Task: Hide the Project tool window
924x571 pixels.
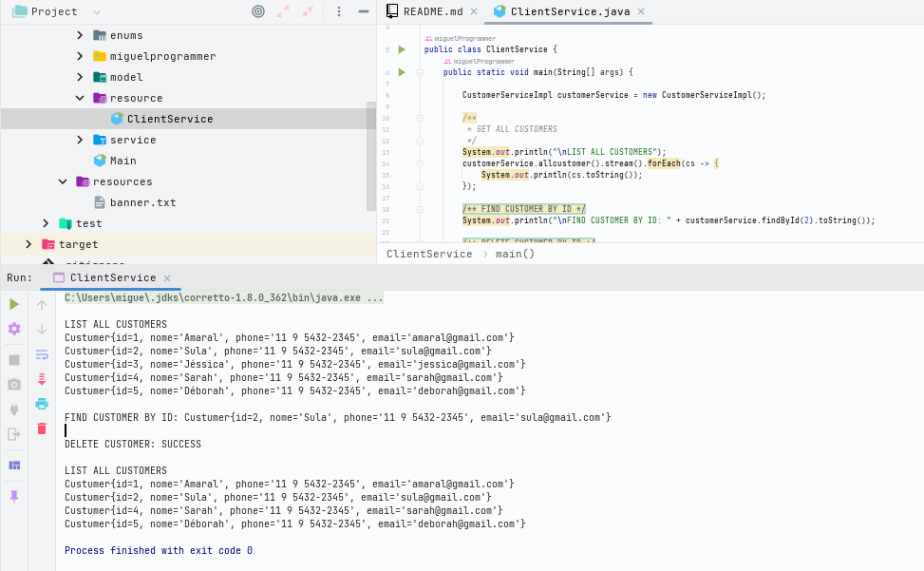Action: (x=364, y=11)
